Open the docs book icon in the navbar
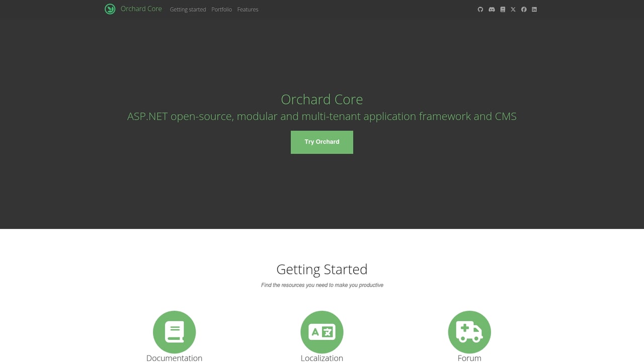The image size is (644, 362). [502, 9]
